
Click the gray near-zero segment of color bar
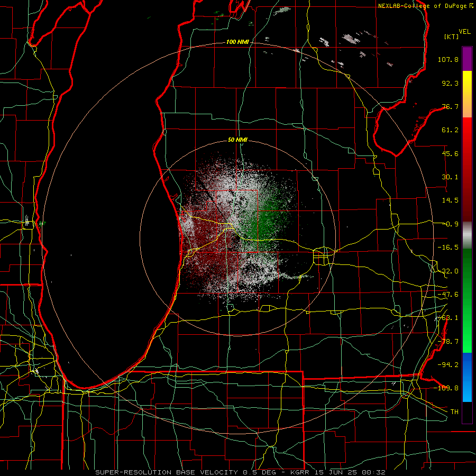pyautogui.click(x=467, y=235)
